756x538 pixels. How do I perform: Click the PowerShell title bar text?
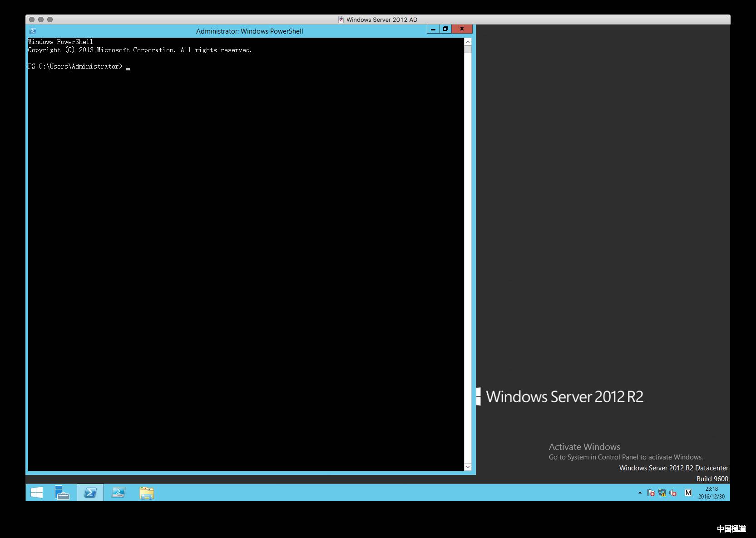pos(249,31)
